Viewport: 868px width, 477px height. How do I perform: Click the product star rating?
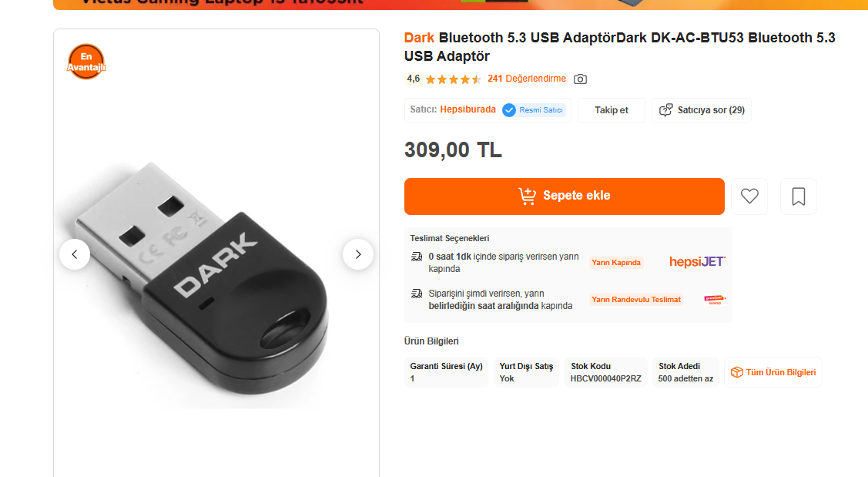[x=454, y=79]
